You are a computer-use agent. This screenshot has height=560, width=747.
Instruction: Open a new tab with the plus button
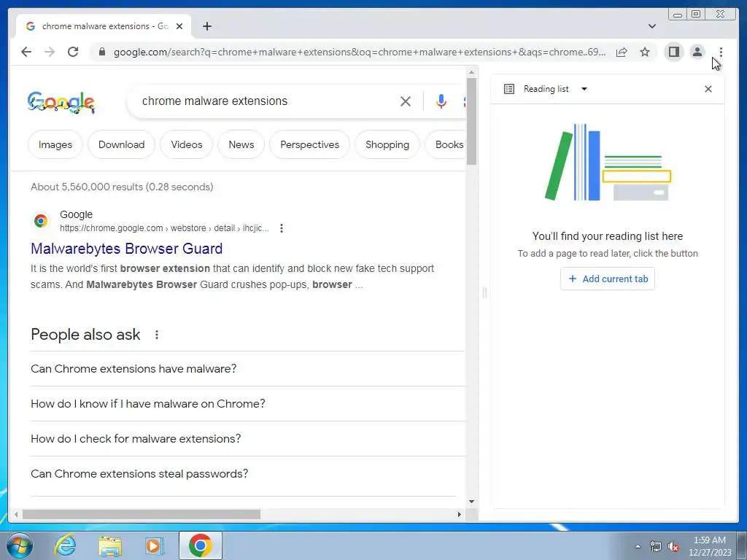(x=206, y=26)
